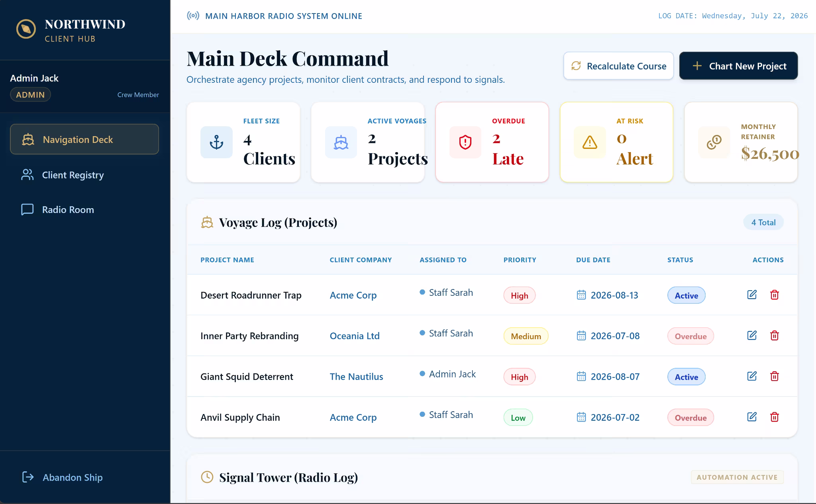The height and width of the screenshot is (504, 816).
Task: Click the Priority column header
Action: click(x=520, y=260)
